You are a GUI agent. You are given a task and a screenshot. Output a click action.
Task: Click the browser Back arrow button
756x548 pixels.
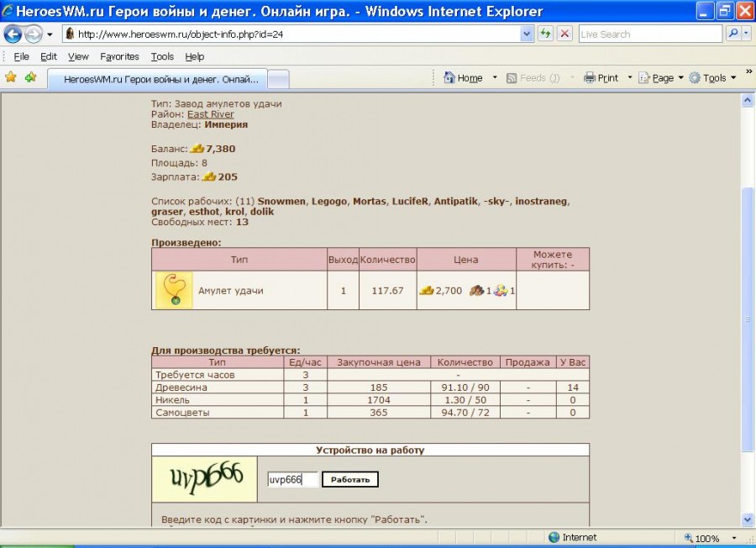(13, 34)
